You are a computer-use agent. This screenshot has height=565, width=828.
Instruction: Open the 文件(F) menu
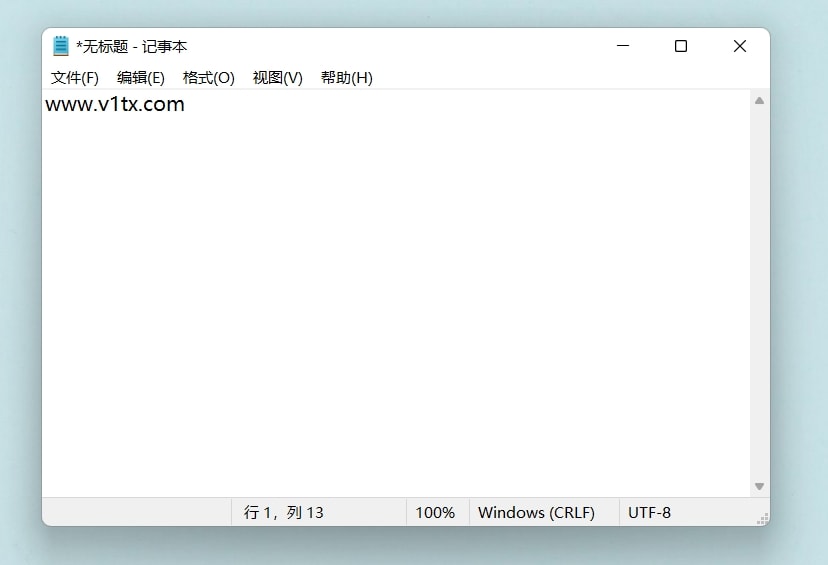pos(74,78)
